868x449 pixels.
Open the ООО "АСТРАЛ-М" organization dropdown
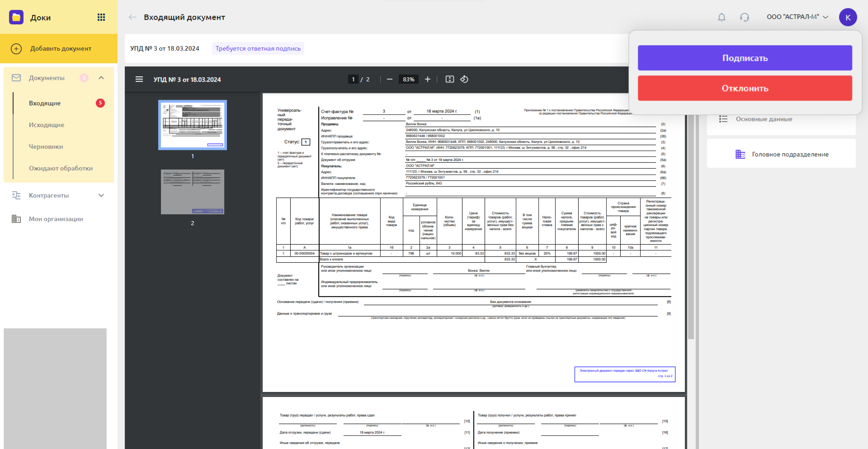(797, 17)
